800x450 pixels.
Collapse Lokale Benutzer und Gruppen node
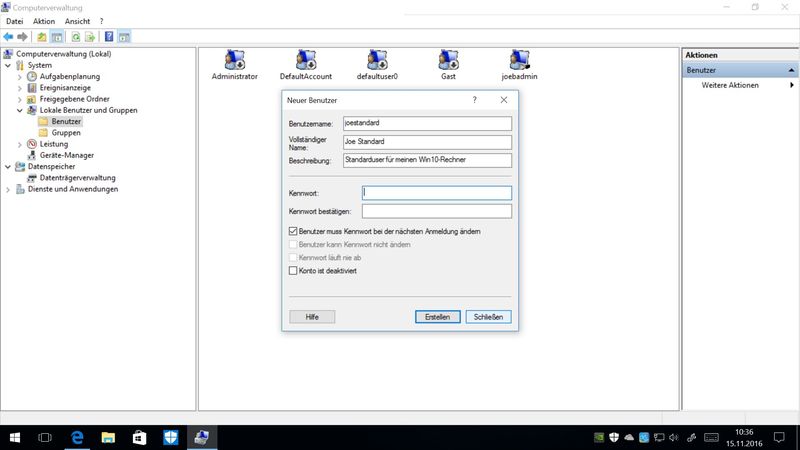(20, 110)
